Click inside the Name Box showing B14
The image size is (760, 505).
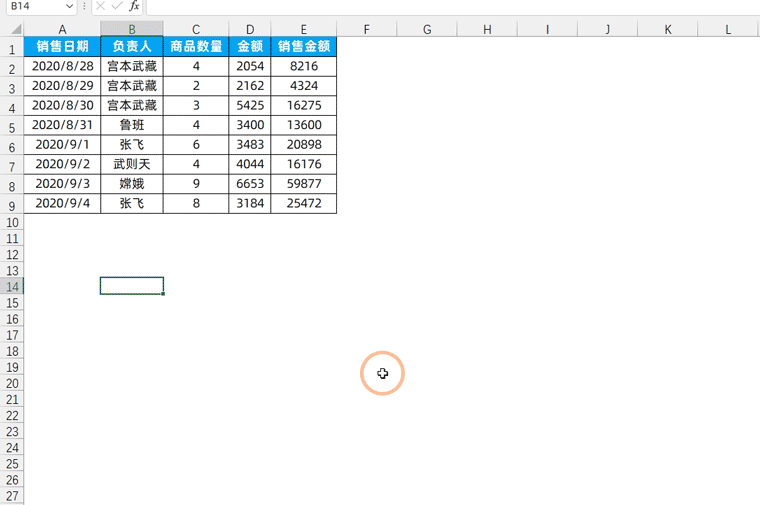(x=30, y=6)
